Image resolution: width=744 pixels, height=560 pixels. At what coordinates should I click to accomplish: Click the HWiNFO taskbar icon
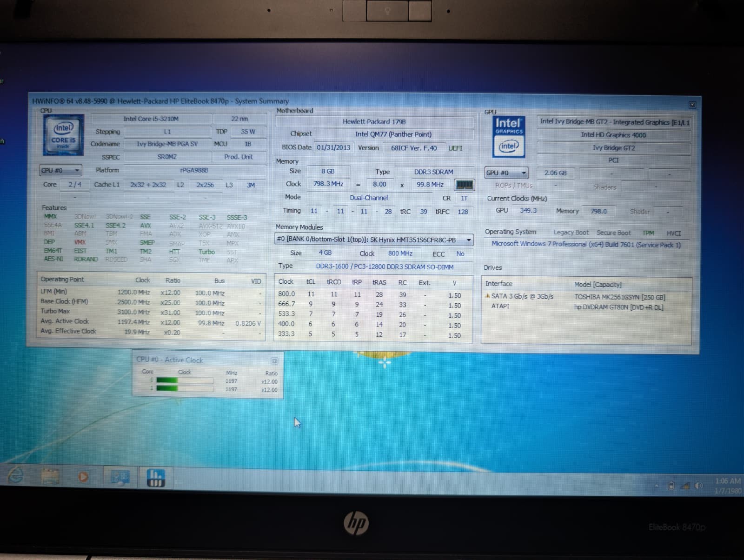156,478
